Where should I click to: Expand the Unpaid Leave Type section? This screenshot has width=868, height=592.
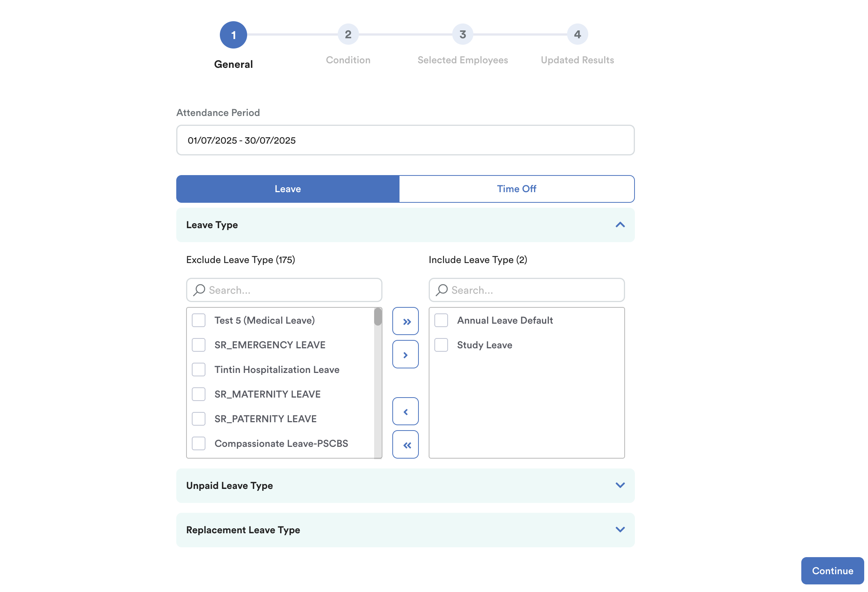point(620,486)
